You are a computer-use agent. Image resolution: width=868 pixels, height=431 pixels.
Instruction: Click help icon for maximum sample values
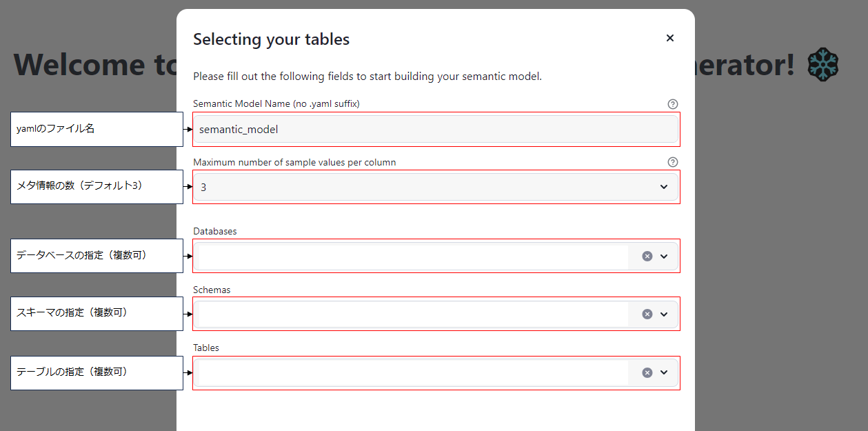(x=673, y=163)
